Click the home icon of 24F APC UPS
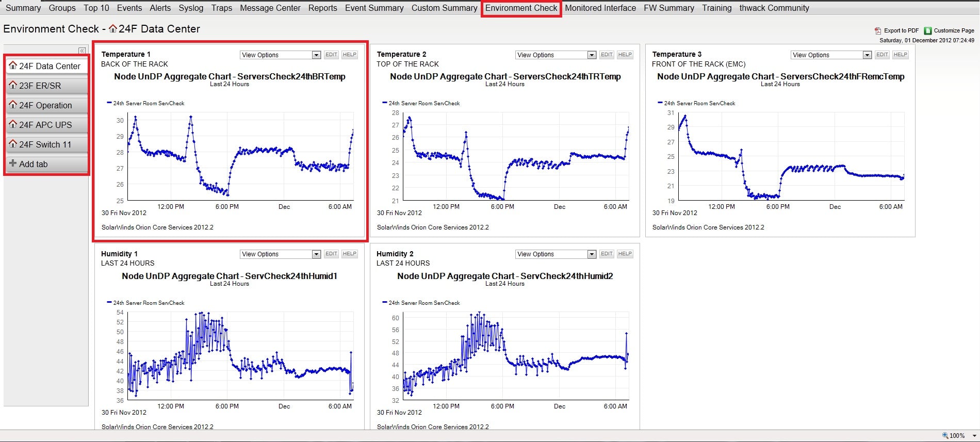The width and height of the screenshot is (980, 442). point(13,124)
